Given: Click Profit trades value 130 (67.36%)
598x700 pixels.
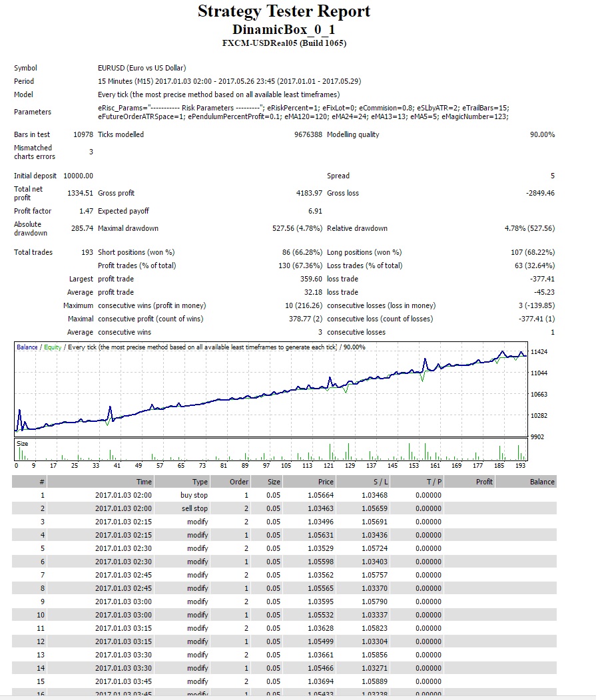Looking at the screenshot, I should click(300, 265).
